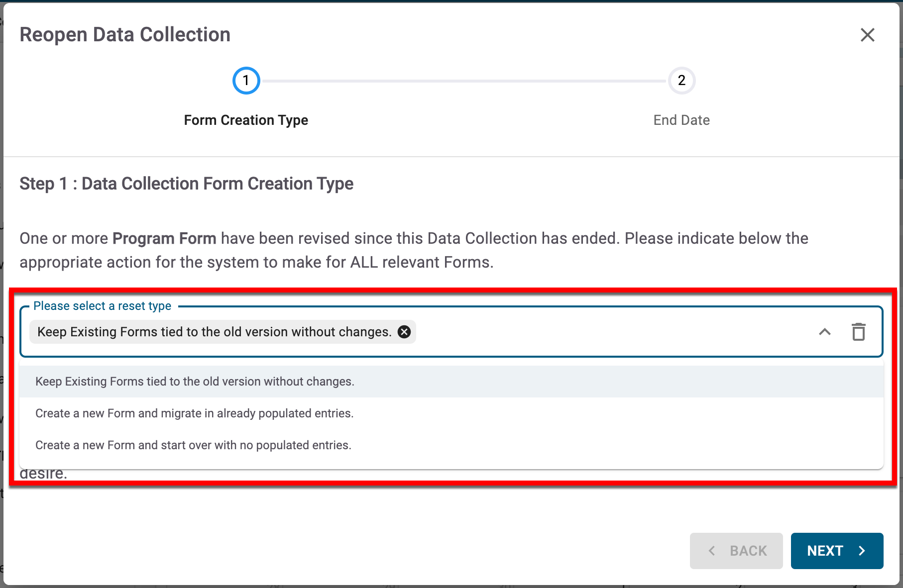Image resolution: width=903 pixels, height=588 pixels.
Task: Remove the selected Keep Existing Forms chip
Action: 404,332
